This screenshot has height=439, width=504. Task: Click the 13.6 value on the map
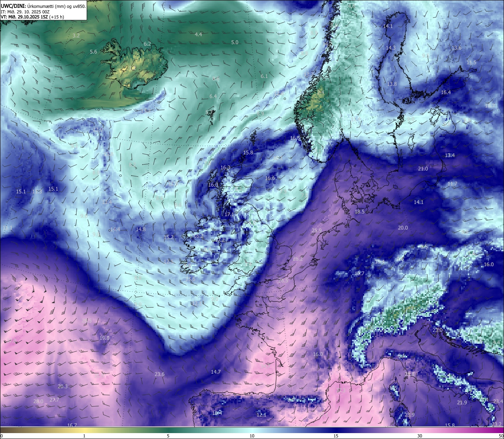(x=456, y=48)
